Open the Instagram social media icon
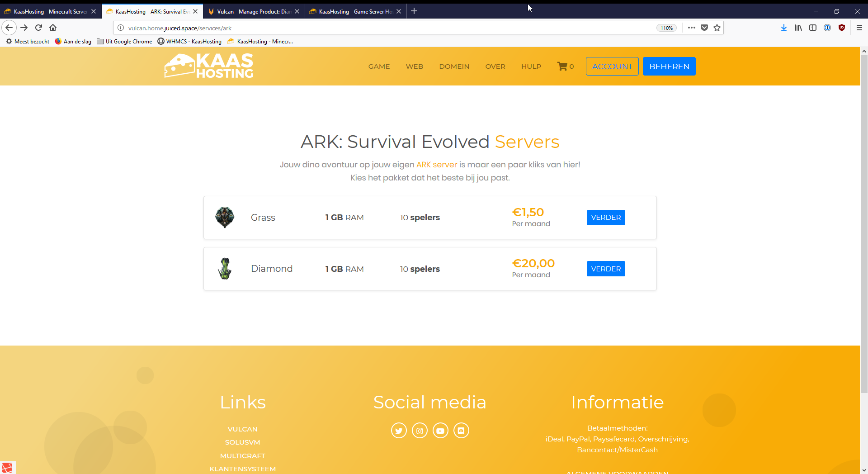The width and height of the screenshot is (868, 474). coord(420,431)
